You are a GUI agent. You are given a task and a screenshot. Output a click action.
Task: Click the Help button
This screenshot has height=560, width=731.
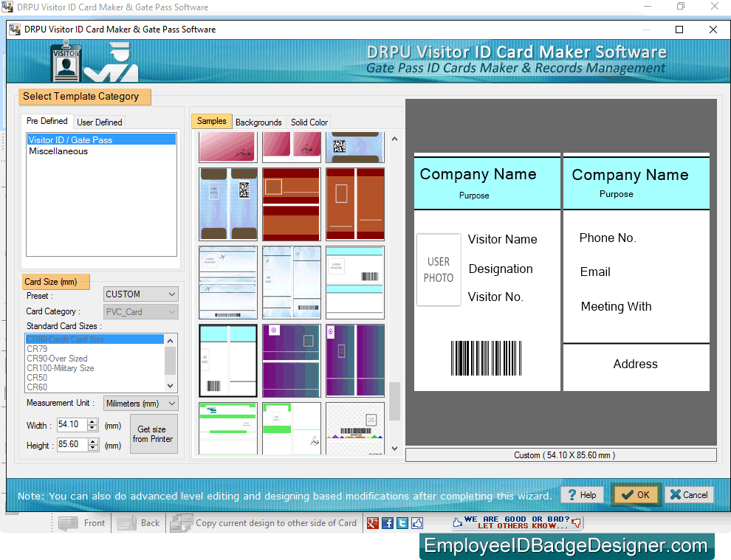(582, 495)
